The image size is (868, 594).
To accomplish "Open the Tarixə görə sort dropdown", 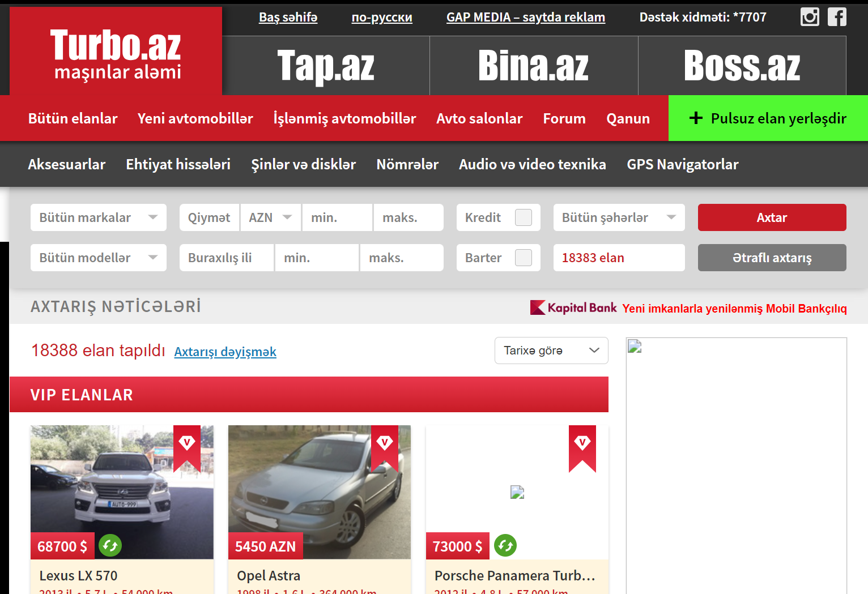I will [551, 351].
